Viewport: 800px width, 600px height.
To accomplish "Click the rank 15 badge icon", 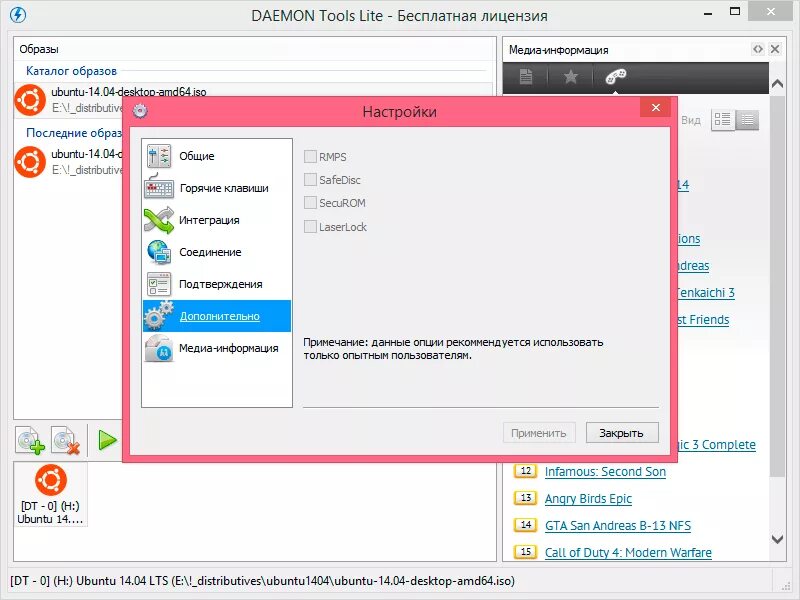I will [526, 552].
